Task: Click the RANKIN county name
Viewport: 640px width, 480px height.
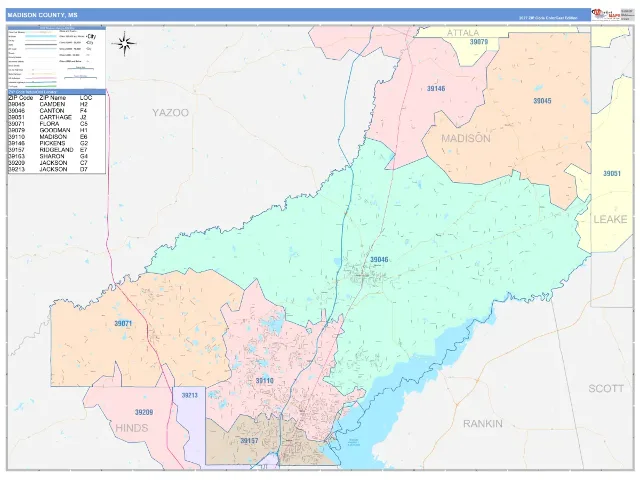Action: pyautogui.click(x=483, y=424)
